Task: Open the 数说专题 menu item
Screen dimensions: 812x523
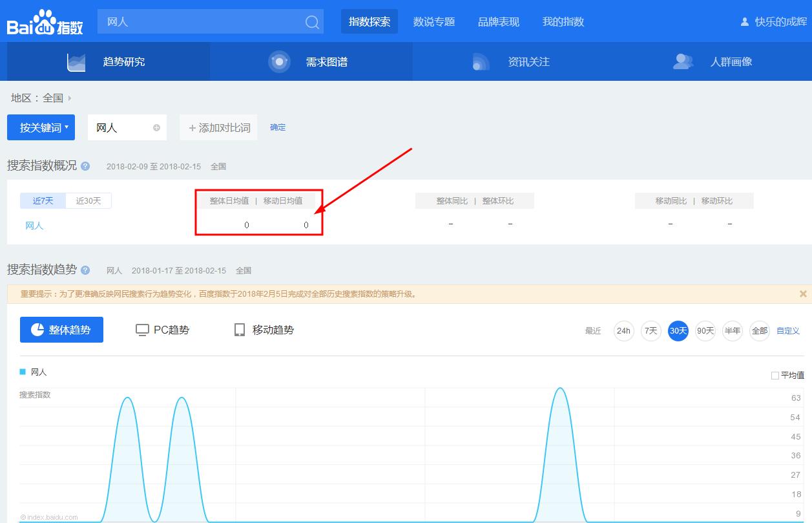Action: pyautogui.click(x=435, y=21)
